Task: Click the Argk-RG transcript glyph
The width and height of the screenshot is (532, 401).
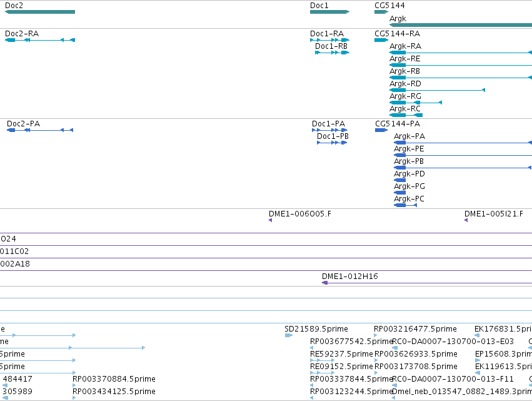Action: click(x=416, y=103)
